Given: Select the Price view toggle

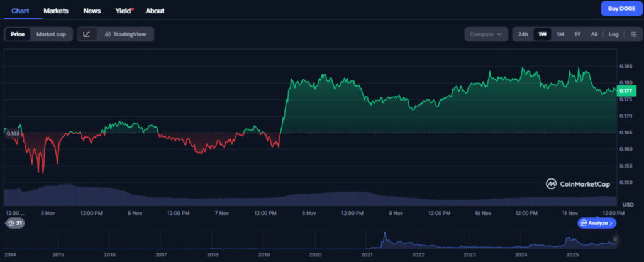Looking at the screenshot, I should (18, 35).
